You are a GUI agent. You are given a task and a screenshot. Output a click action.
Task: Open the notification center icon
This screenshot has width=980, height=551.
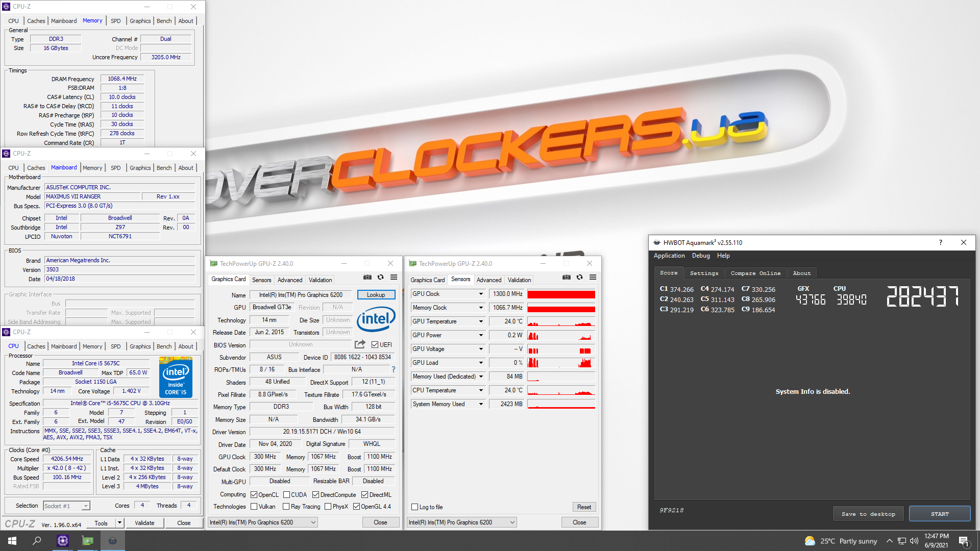(x=964, y=541)
